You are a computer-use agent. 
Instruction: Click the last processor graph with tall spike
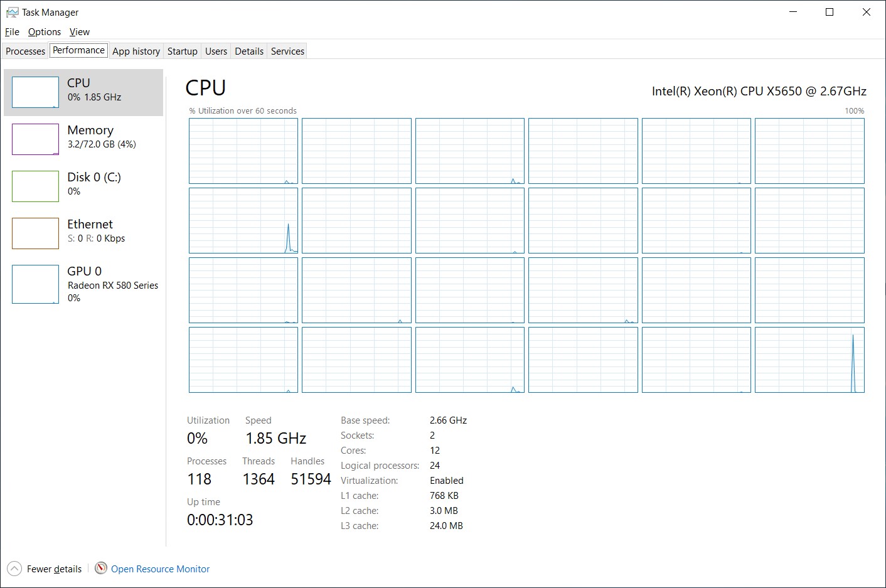[809, 360]
